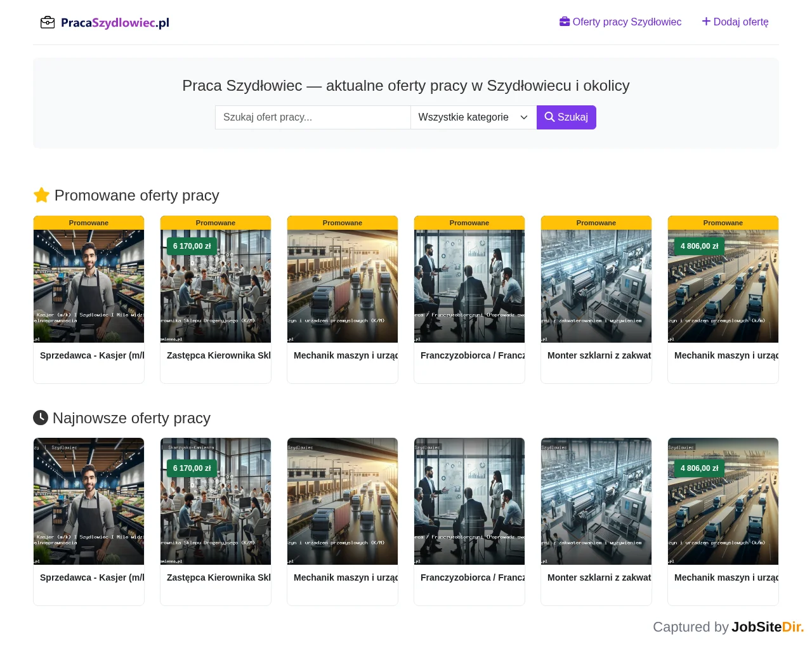Open the promoted Franczyzobiorca card image
Viewport: 812px width, 646px height.
pos(469,286)
